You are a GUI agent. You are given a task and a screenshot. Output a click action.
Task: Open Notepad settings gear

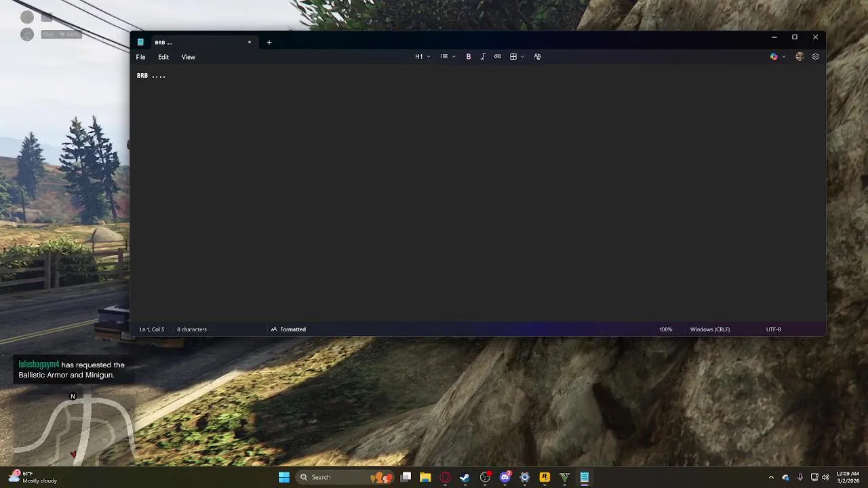[816, 57]
